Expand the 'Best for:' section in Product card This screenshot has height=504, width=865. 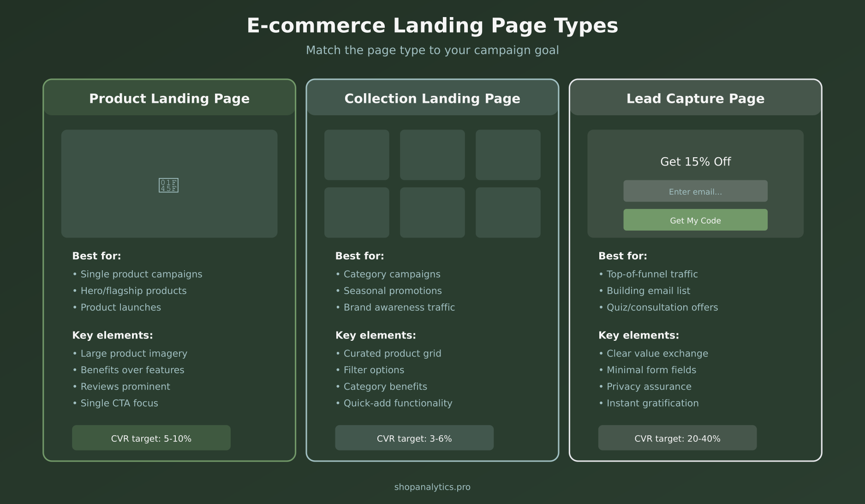[96, 255]
